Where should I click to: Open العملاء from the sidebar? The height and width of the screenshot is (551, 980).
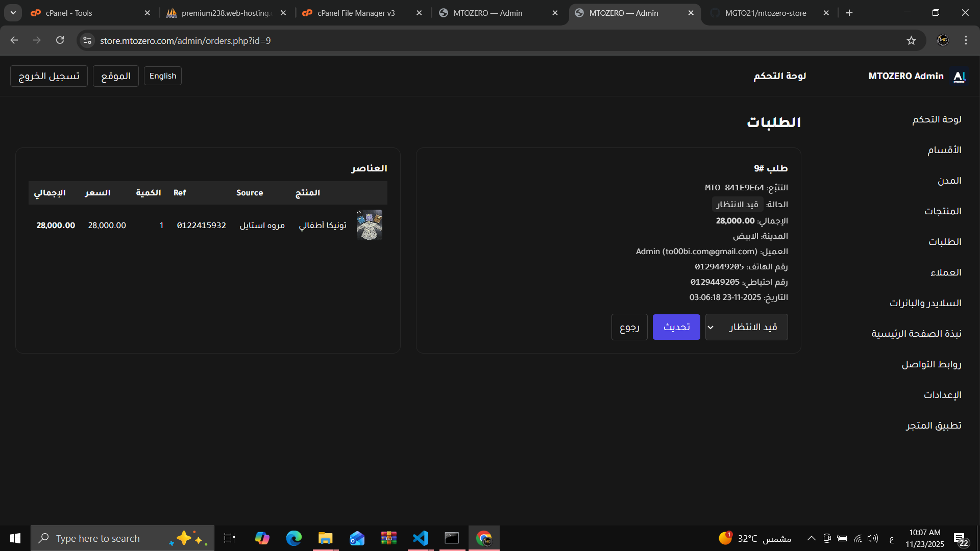point(946,272)
